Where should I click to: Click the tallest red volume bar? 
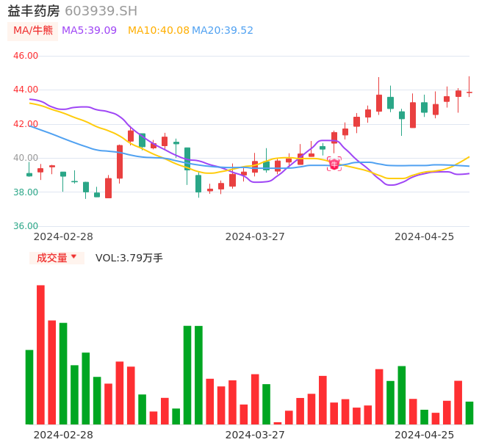41,355
